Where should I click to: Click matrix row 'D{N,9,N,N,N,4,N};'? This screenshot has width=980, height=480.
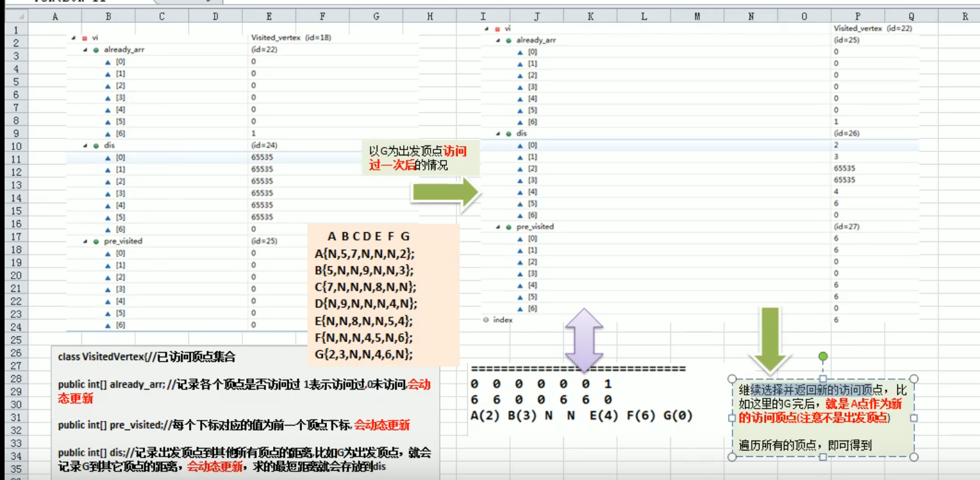[366, 304]
